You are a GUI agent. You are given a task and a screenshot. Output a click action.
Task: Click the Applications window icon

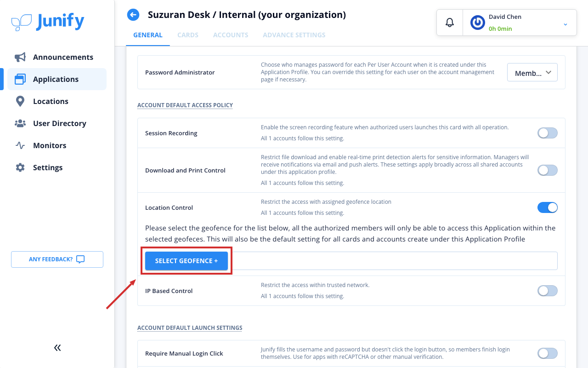[x=20, y=79]
